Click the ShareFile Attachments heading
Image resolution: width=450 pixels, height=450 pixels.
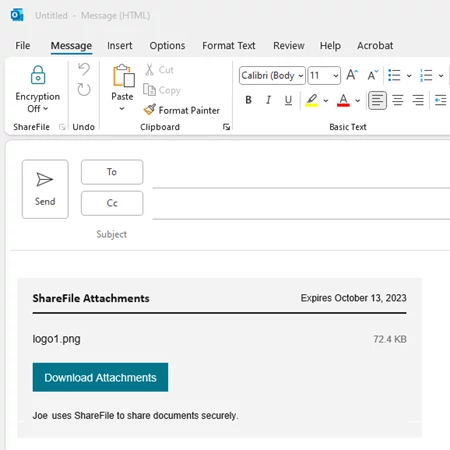[91, 298]
